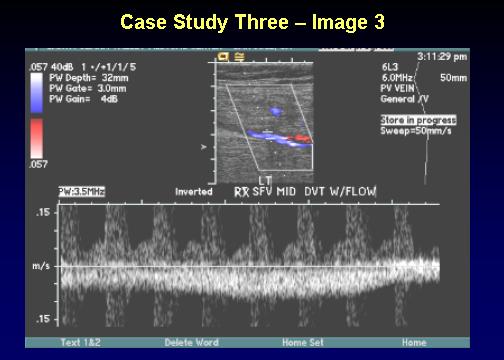Select the Delete Word softkey
504x360 pixels.
pos(192,342)
